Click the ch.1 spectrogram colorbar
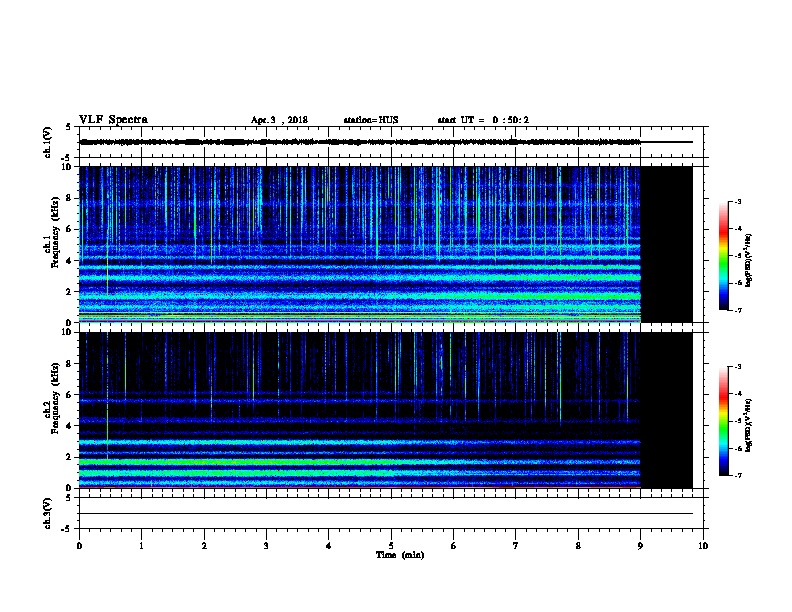The height and width of the screenshot is (612, 792). click(723, 256)
